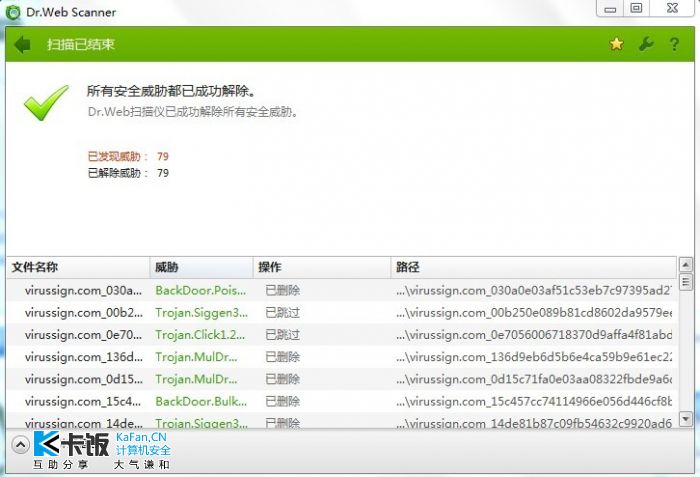Click the green back arrow icon
Screen dimensions: 700x477
[x=24, y=45]
